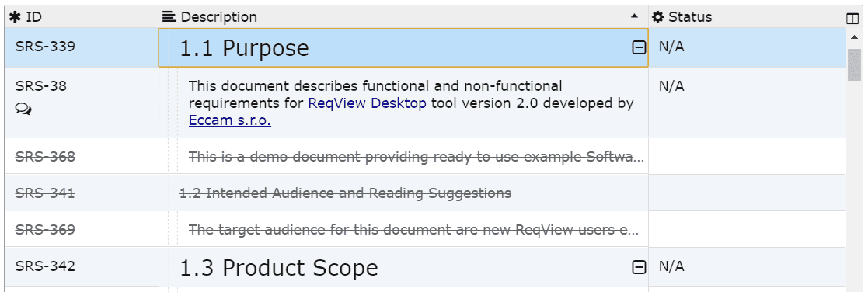
Task: Click the comments icon under SRS-38
Action: (23, 109)
